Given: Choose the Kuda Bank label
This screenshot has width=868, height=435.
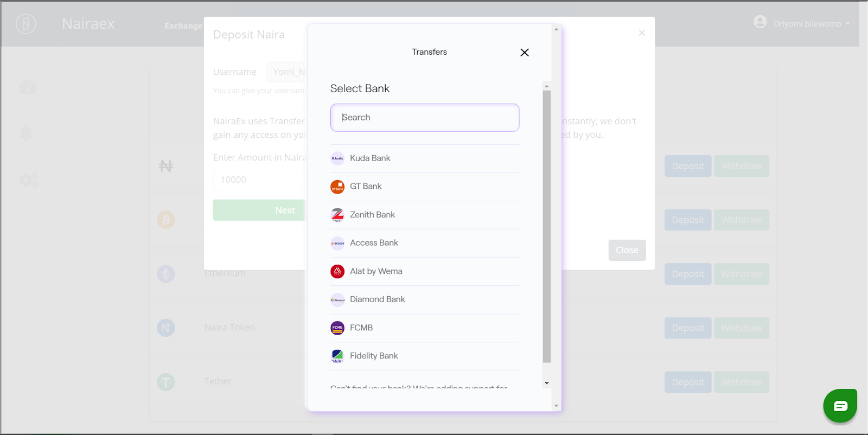Looking at the screenshot, I should click(370, 158).
